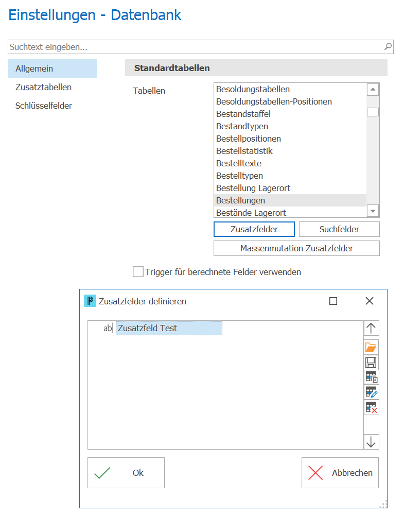The width and height of the screenshot is (404, 532).
Task: Select Bestellung Lagerort in table list
Action: (290, 188)
